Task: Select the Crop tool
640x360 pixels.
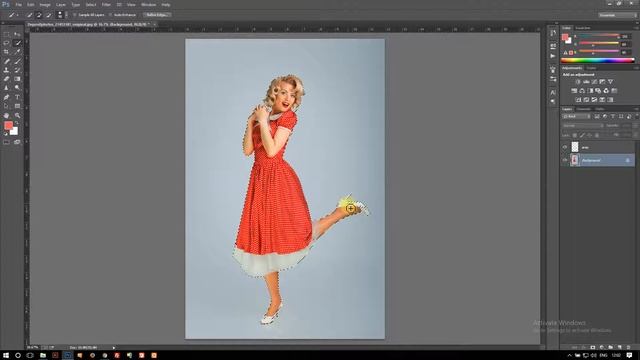Action: tap(6, 52)
